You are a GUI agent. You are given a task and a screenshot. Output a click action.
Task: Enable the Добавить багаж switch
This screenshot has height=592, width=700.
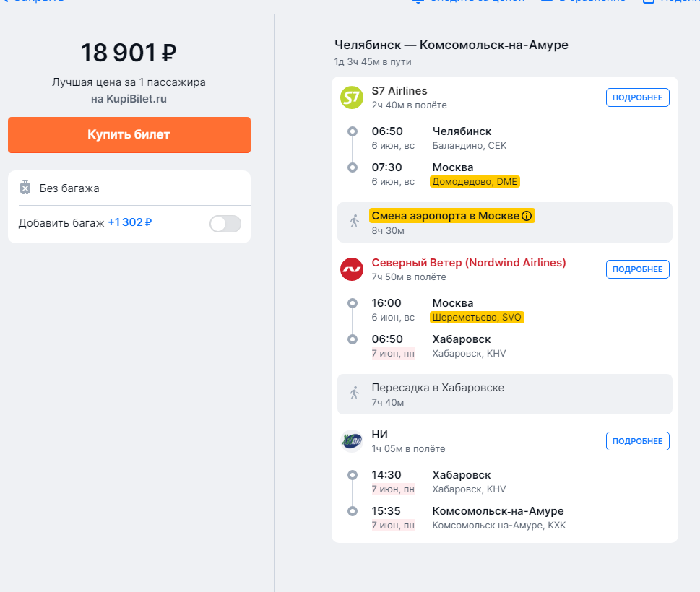(x=225, y=224)
